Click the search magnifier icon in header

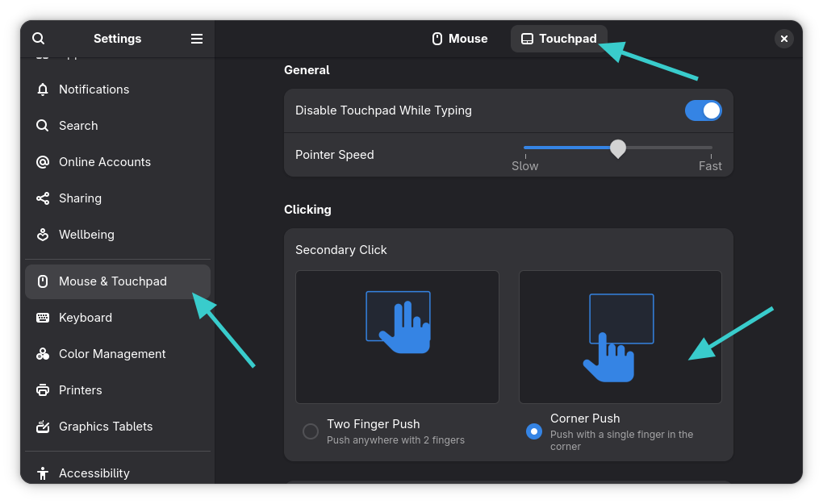pyautogui.click(x=38, y=38)
